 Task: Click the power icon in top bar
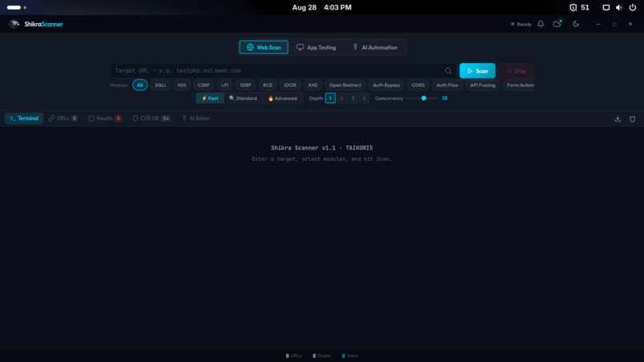[x=633, y=7]
